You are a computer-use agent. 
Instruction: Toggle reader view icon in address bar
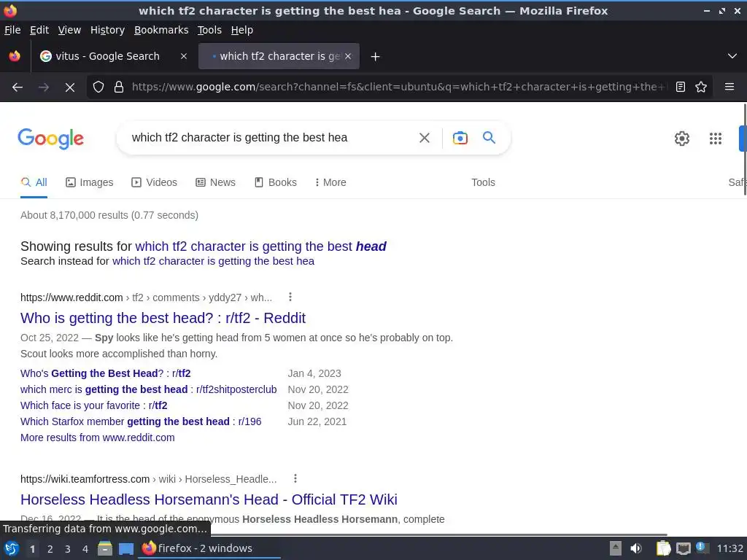(681, 87)
